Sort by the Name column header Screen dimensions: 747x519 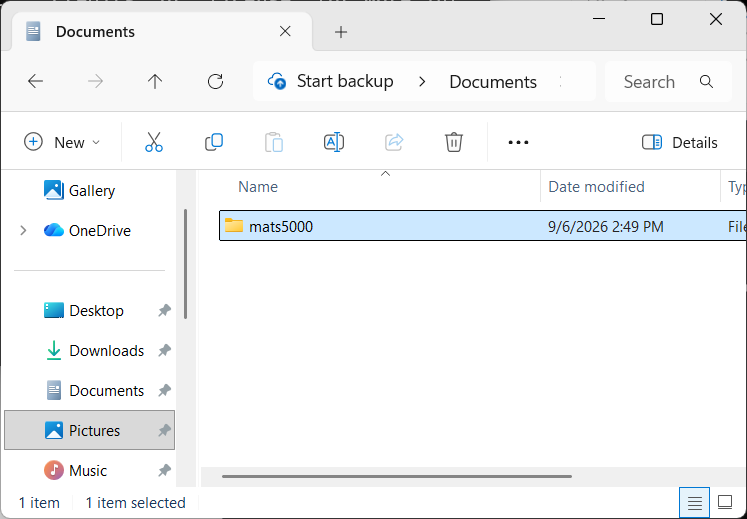click(258, 187)
